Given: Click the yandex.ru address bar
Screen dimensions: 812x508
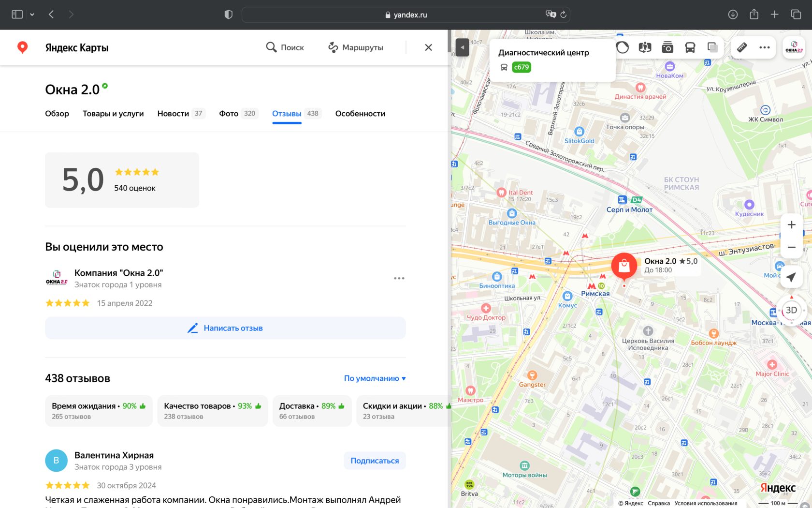Looking at the screenshot, I should coord(406,15).
